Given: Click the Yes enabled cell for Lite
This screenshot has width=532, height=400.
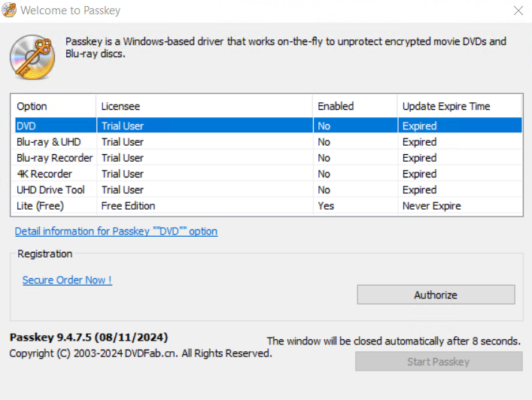Looking at the screenshot, I should coord(326,205).
